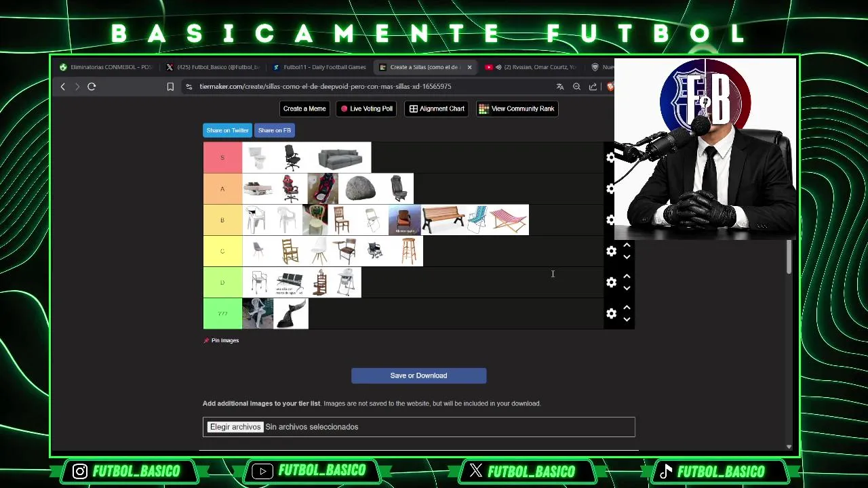Click the Pin Images pushpin icon
The image size is (868, 488).
coord(206,340)
